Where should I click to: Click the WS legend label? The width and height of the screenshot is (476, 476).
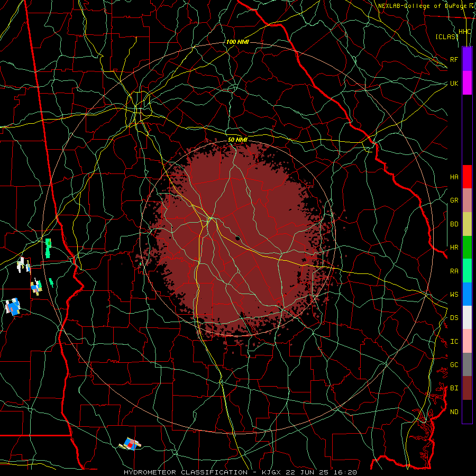(454, 295)
